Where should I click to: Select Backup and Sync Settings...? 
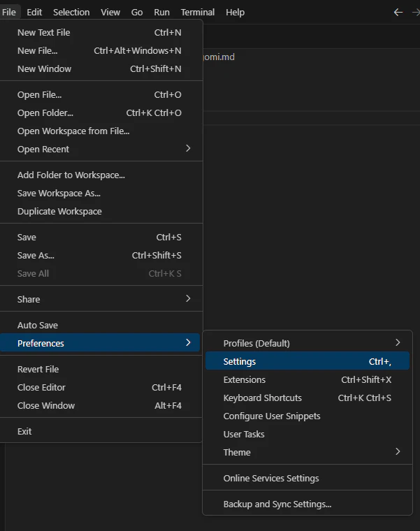(307, 504)
